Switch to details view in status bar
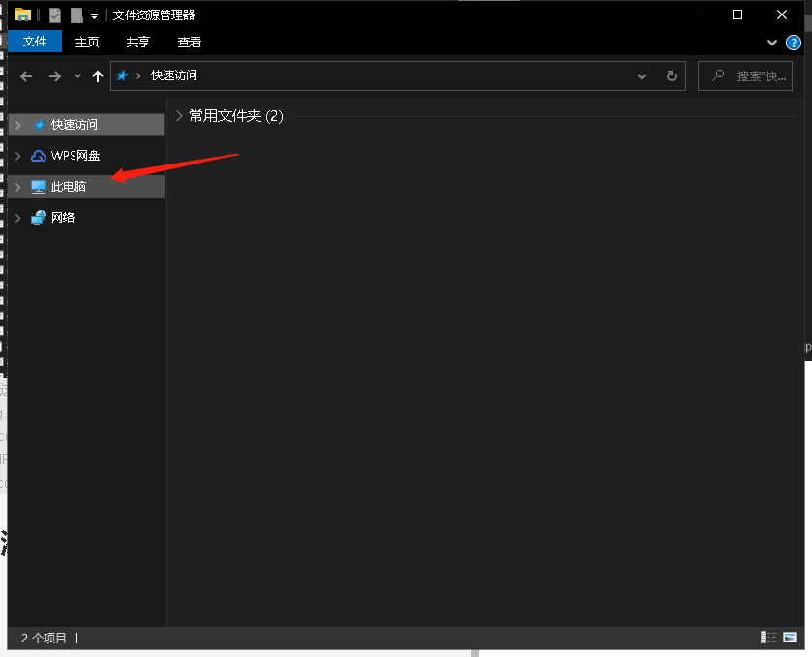Screen dimensions: 812x657 [768, 637]
